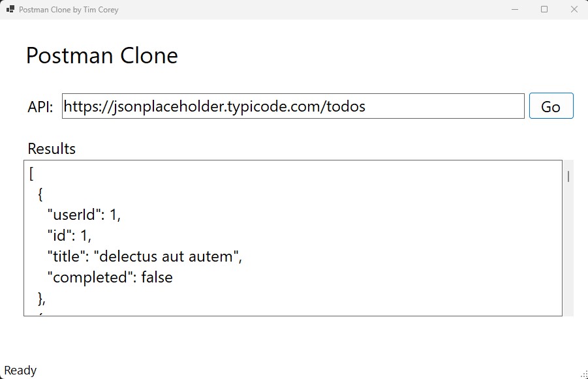Click the resize grip in the status bar corner
The height and width of the screenshot is (379, 588).
(583, 374)
